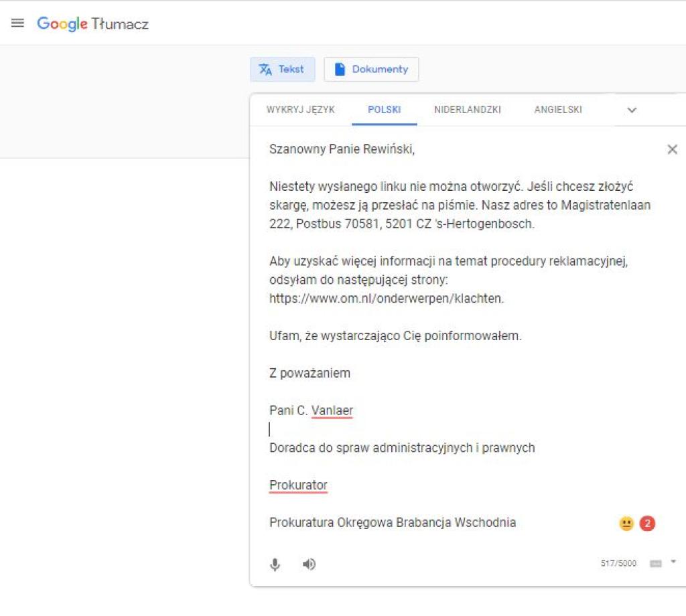Listen to source text with speaker icon
The height and width of the screenshot is (616, 686).
click(308, 564)
